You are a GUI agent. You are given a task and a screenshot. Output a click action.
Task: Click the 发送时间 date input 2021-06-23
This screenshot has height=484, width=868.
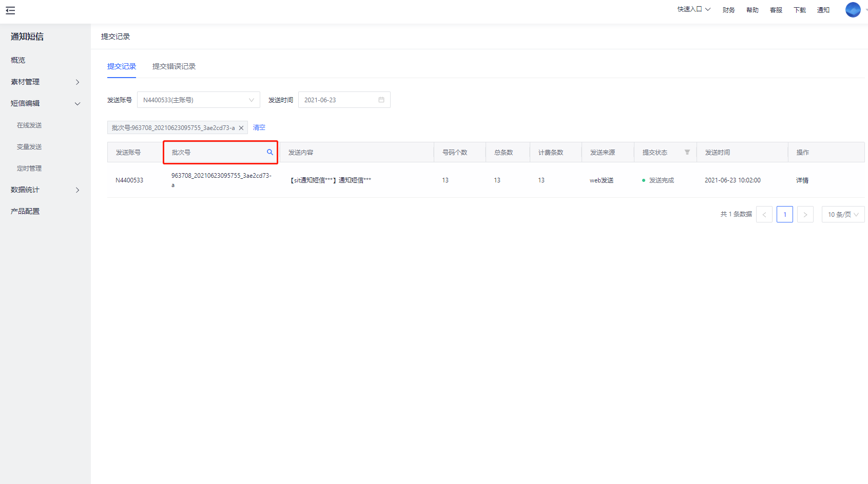coord(344,100)
